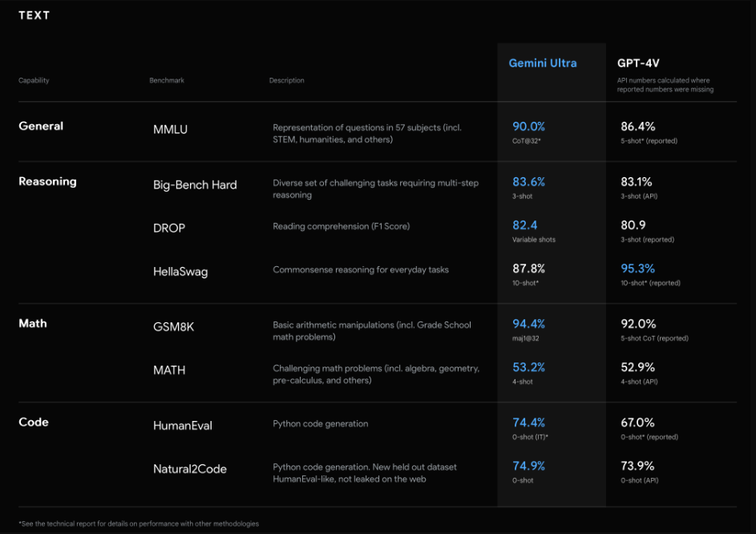Select the "73.9%" Natural2Code score
The width and height of the screenshot is (756, 534).
(637, 466)
